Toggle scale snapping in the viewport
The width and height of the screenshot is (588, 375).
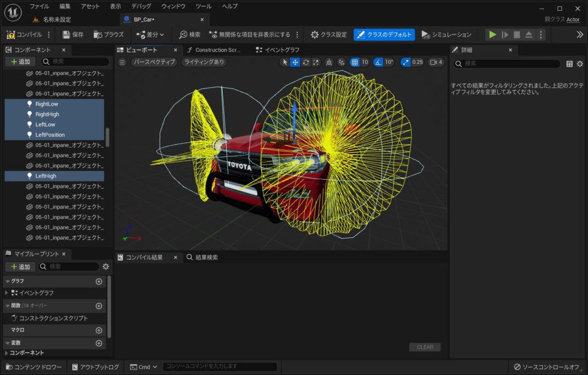point(405,62)
